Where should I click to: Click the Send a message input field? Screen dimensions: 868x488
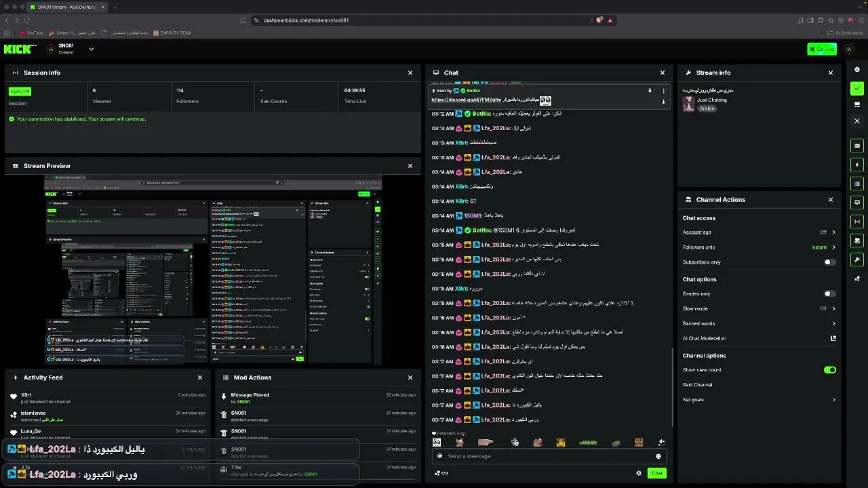tap(548, 456)
